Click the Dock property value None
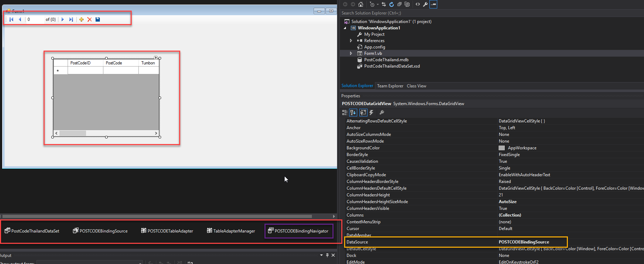 pyautogui.click(x=504, y=256)
